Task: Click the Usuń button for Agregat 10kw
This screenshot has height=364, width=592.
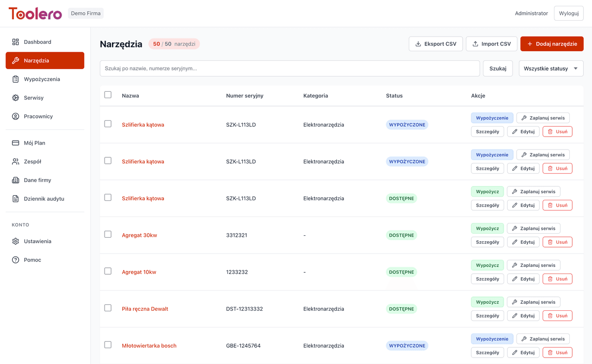Action: pos(557,279)
